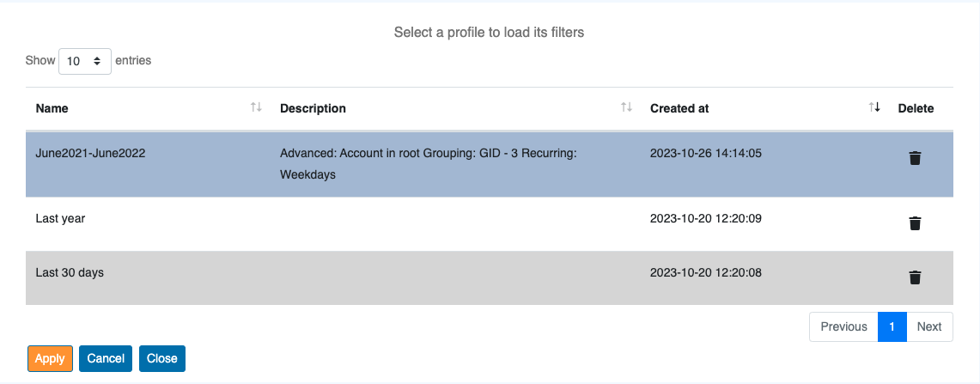
Task: Click the Created at column header
Action: click(x=679, y=108)
